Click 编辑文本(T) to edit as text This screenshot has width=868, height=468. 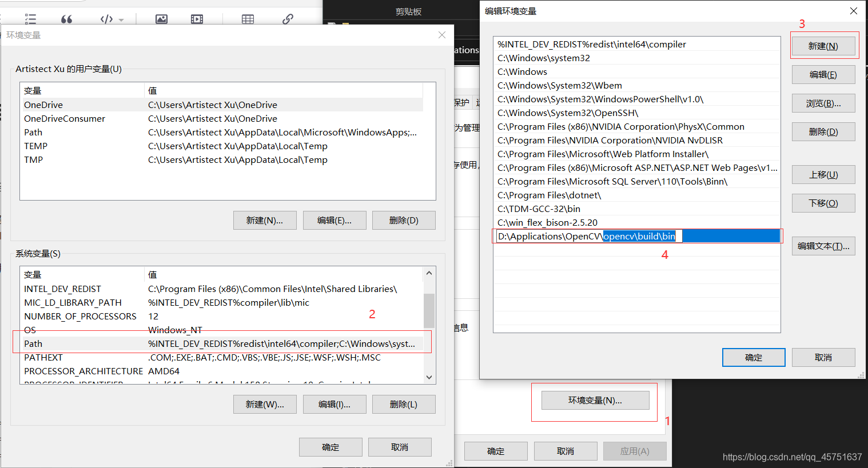(823, 246)
